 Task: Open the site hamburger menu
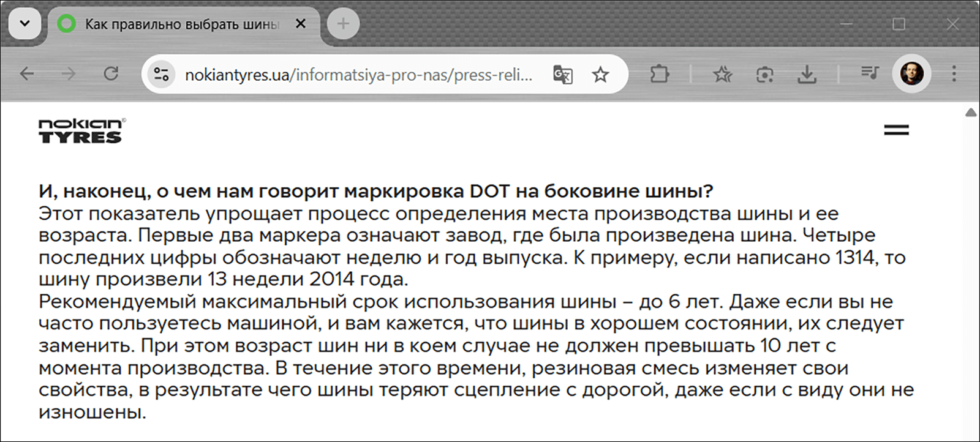pos(897,130)
